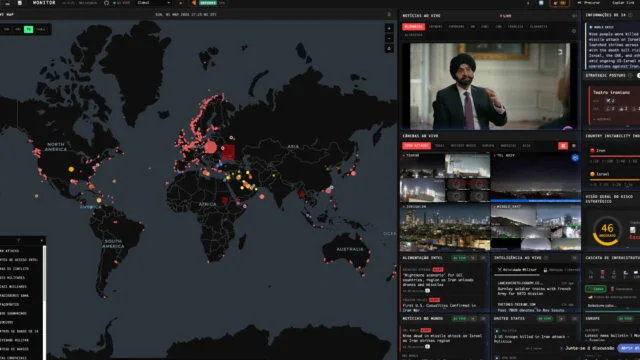Screen dimensions: 640x360
Task: Open the Tehran live camera feed
Action: pos(445,178)
